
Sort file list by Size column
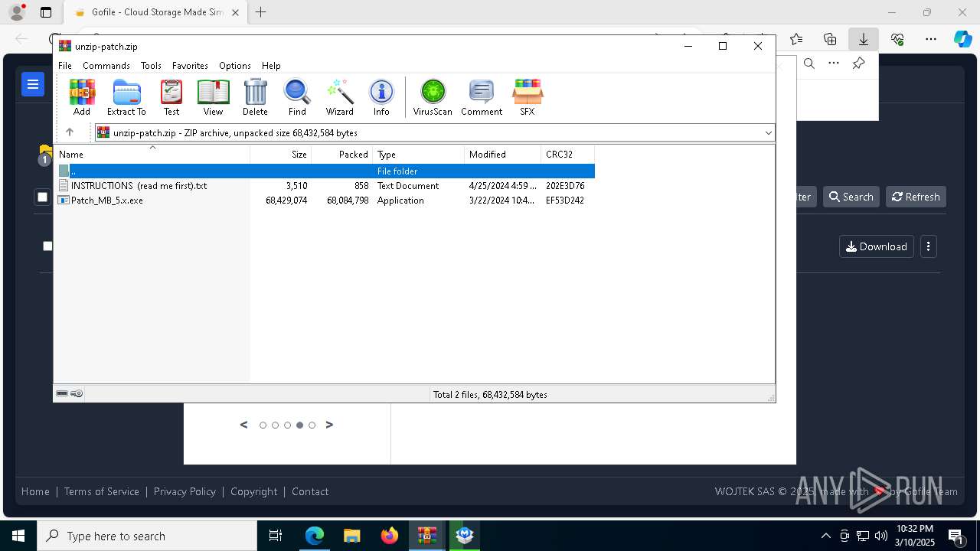point(281,155)
